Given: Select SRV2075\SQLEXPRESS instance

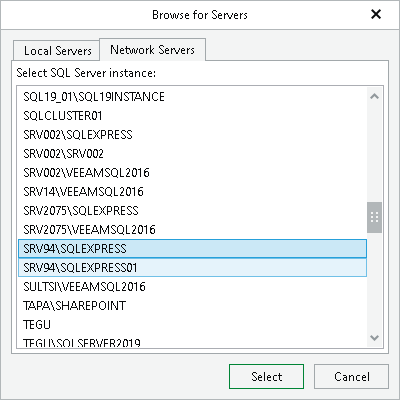Looking at the screenshot, I should click(192, 211).
